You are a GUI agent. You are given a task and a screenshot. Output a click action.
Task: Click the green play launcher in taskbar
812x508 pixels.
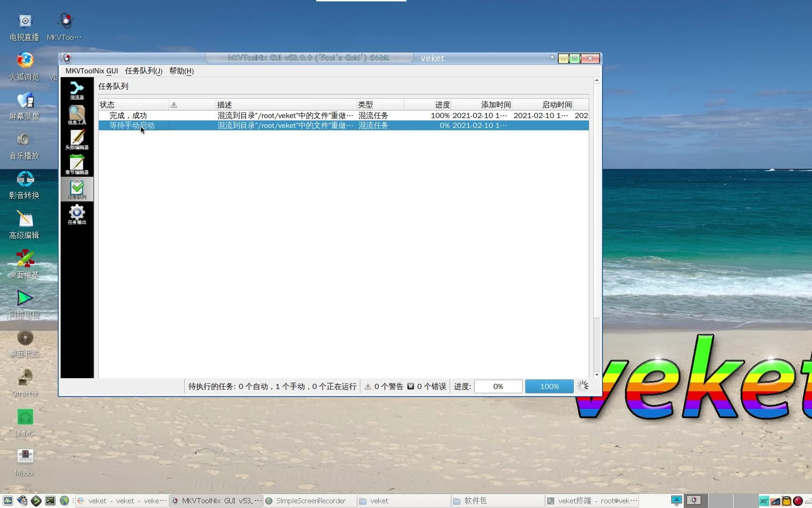point(36,501)
